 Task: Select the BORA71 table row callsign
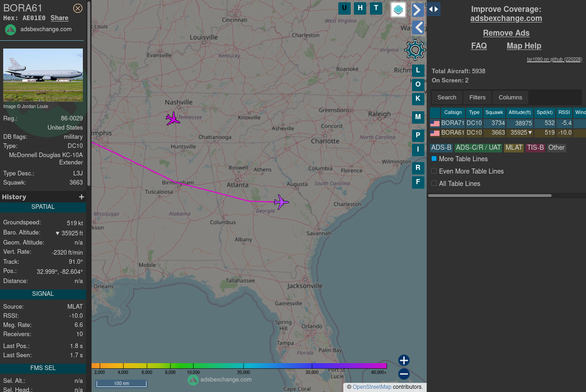pos(453,123)
